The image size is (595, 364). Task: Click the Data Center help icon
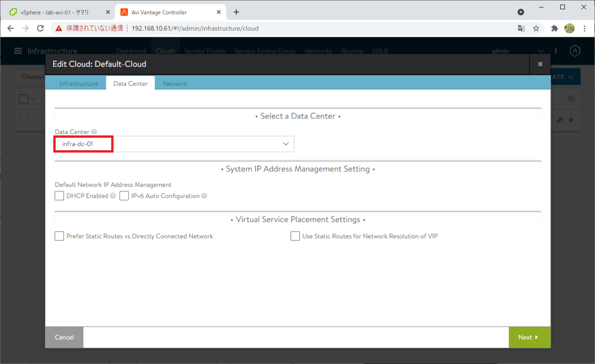point(94,132)
